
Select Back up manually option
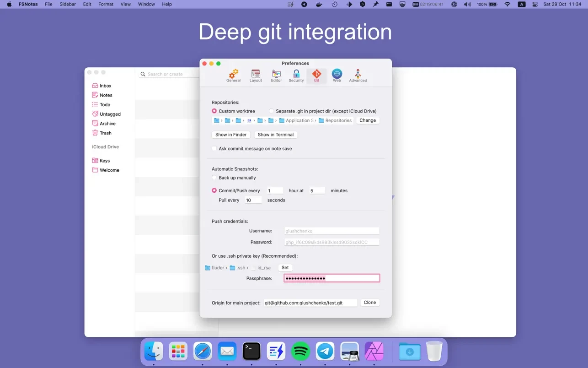(214, 178)
